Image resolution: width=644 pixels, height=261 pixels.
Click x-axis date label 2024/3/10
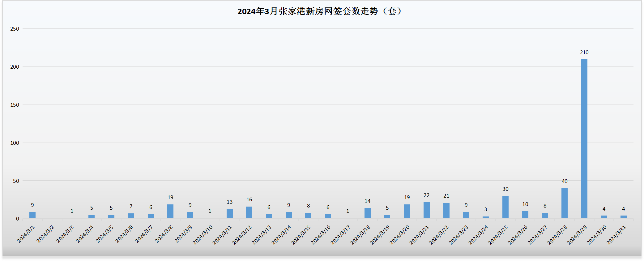pos(203,235)
